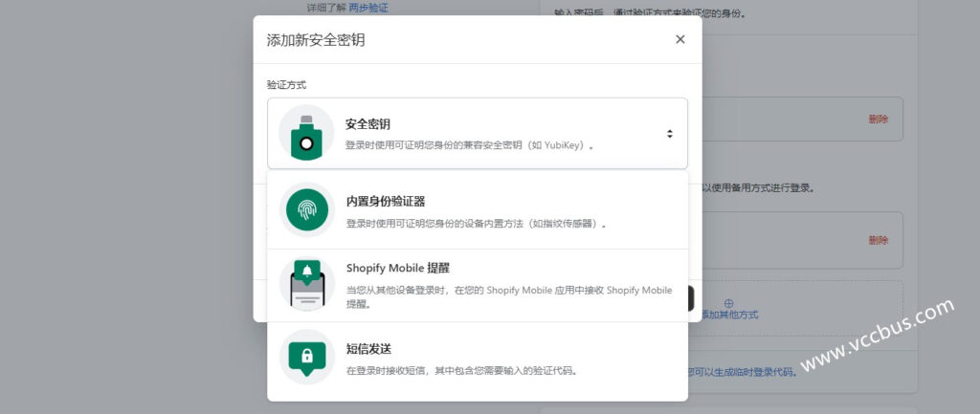Open the 两步验证 help link
980x414 pixels.
(368, 8)
